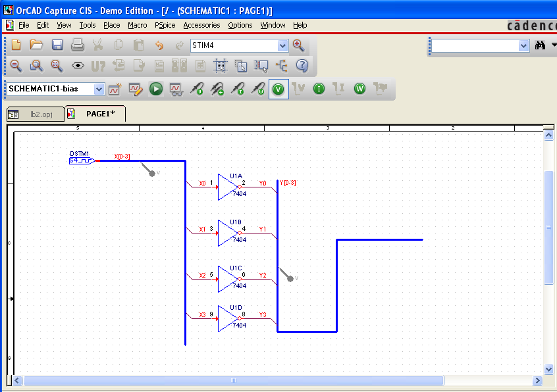Viewport: 557px width, 392px height.
Task: Toggle bias voltage display V button
Action: tap(278, 89)
